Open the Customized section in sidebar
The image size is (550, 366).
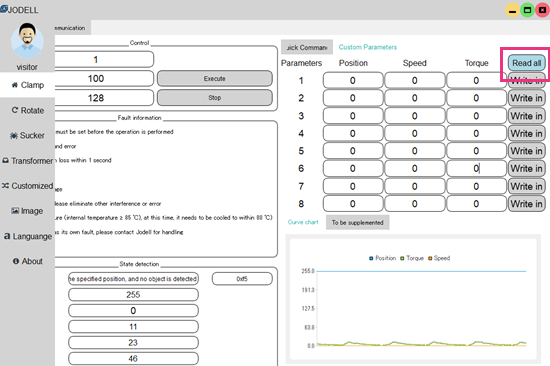(x=27, y=186)
